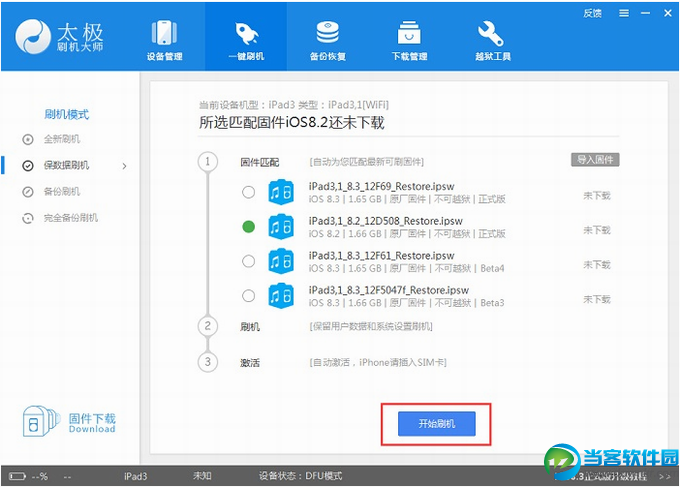Select radio for iPad3,1_8.3_12F5047f firmware
This screenshot has height=487, width=680.
248,296
